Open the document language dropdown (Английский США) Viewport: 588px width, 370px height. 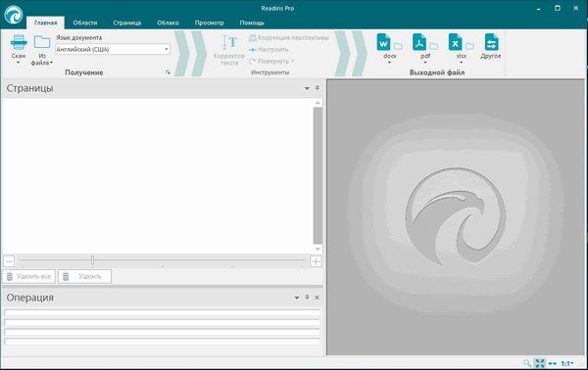[113, 49]
